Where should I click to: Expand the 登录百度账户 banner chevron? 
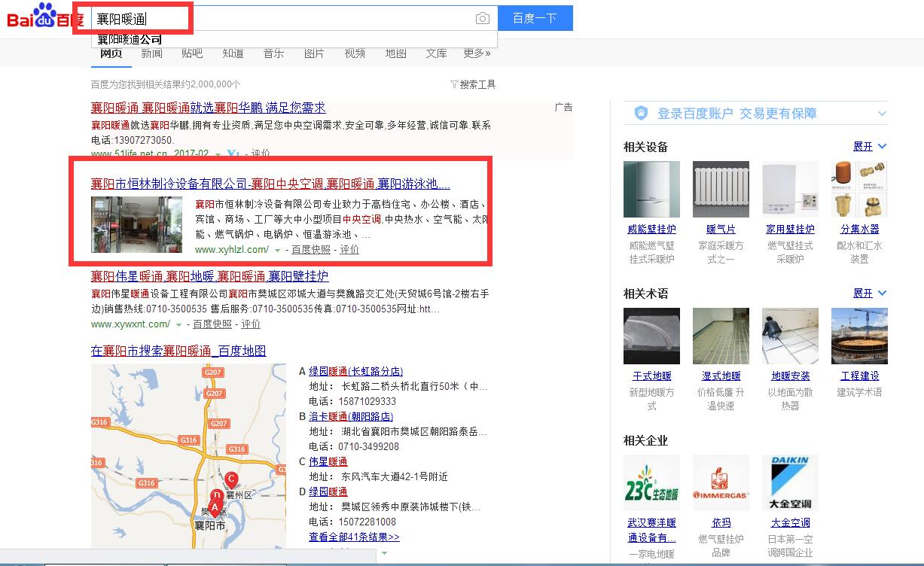tap(882, 114)
